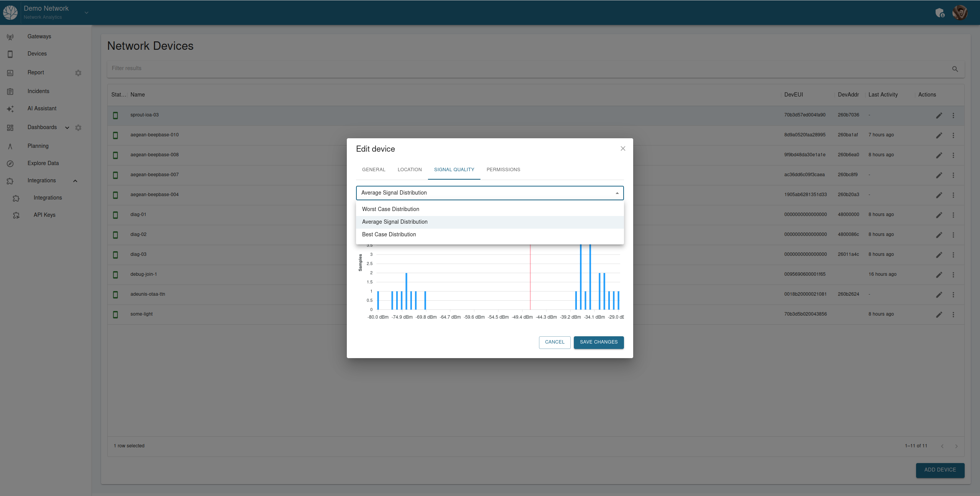Switch to the Permissions tab
Viewport: 980px width, 496px height.
[503, 170]
